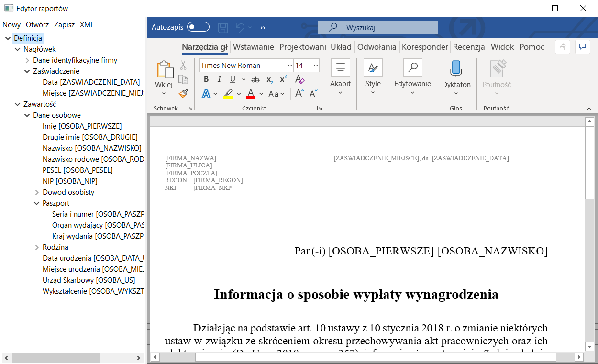Viewport: 598px width, 364px height.
Task: Click the Dyktafon microphone icon
Action: (x=456, y=69)
